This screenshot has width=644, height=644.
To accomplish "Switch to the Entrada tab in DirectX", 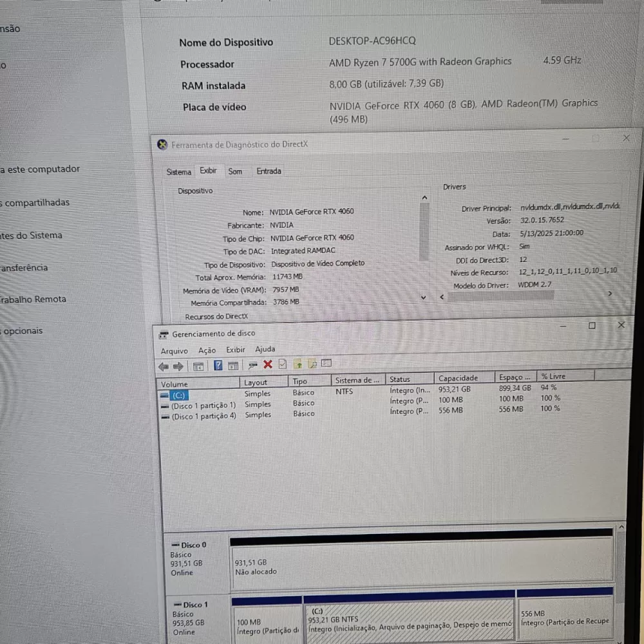I will pyautogui.click(x=269, y=171).
